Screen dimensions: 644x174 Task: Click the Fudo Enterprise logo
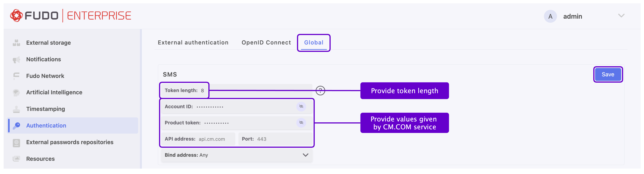pos(70,16)
